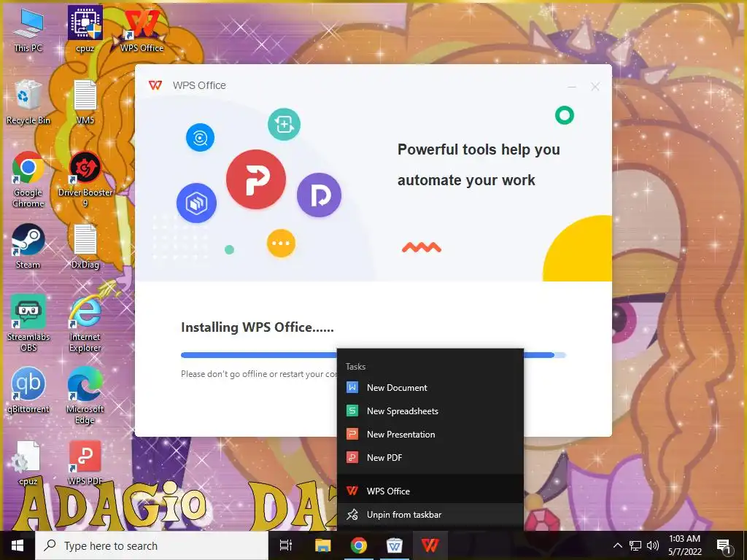Click the yellow more-options circle icon
Image resolution: width=747 pixels, height=560 pixels.
(281, 244)
